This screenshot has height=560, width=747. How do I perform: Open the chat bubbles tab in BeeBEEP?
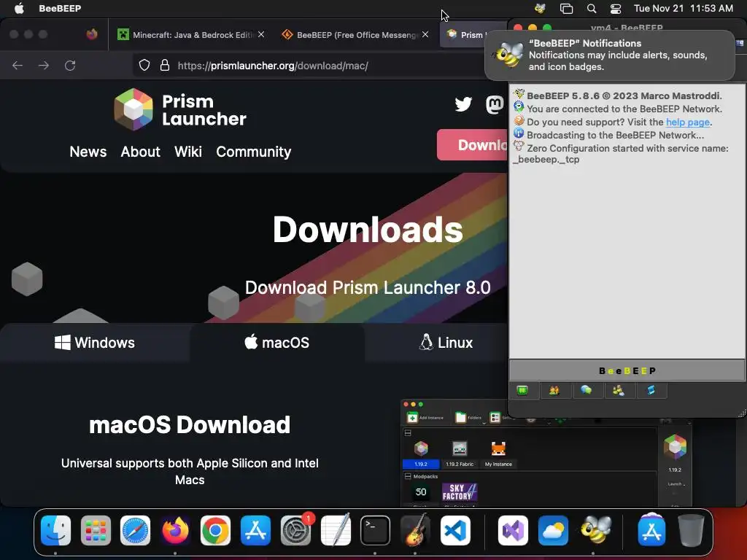pos(586,391)
